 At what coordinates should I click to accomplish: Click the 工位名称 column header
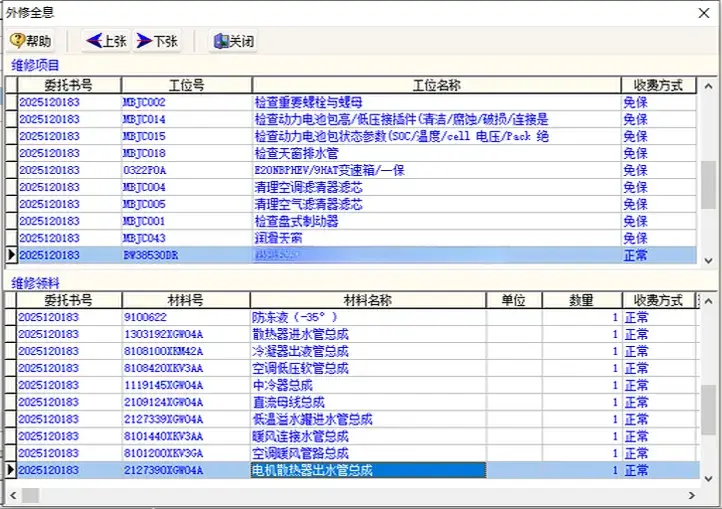[x=435, y=85]
